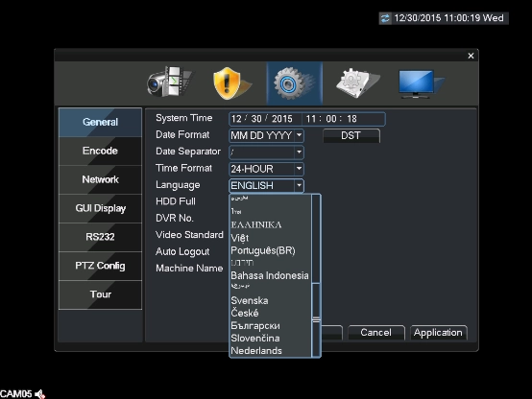The image size is (532, 399).
Task: Click the refresh icon beside the date-time
Action: click(385, 18)
